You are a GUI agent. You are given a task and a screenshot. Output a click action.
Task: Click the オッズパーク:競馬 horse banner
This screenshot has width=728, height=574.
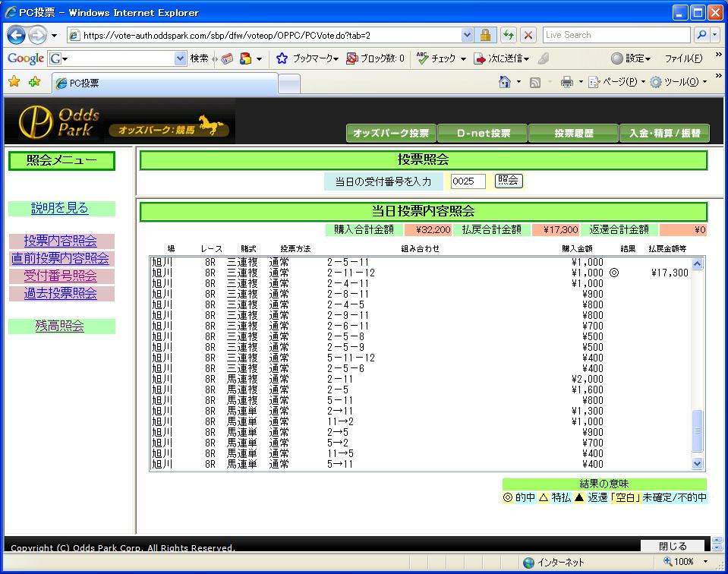tap(169, 126)
